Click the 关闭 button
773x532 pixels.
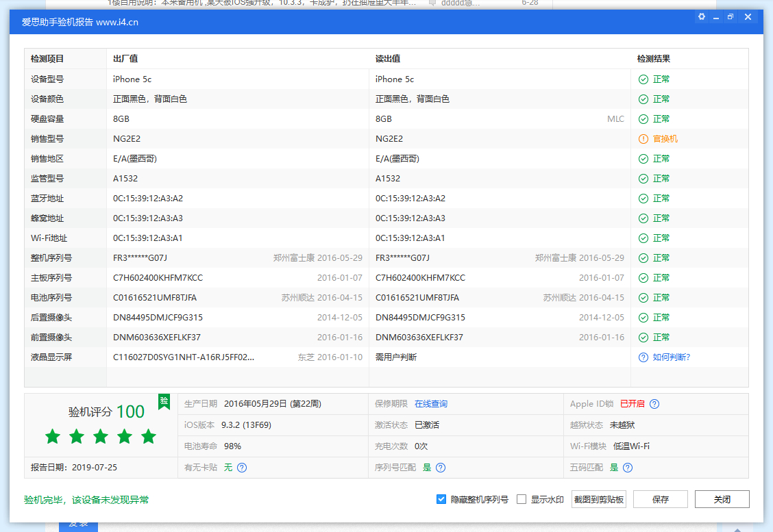tap(722, 500)
